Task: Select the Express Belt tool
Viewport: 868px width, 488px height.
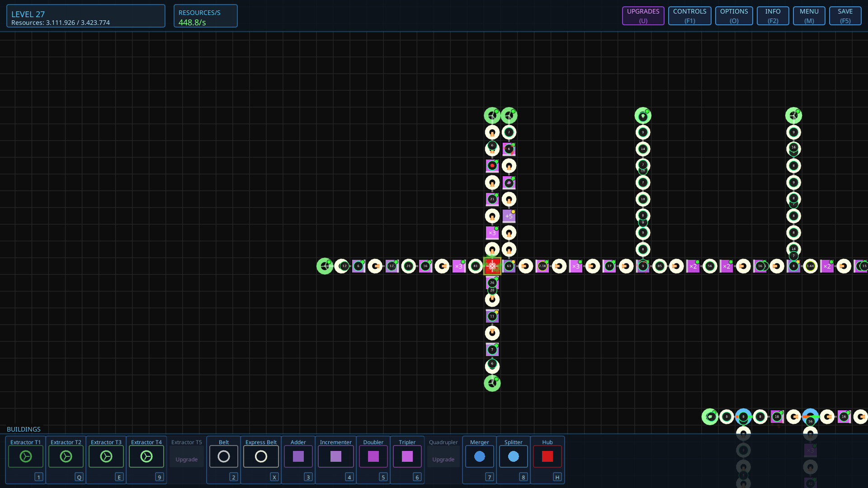Action: pos(261,456)
